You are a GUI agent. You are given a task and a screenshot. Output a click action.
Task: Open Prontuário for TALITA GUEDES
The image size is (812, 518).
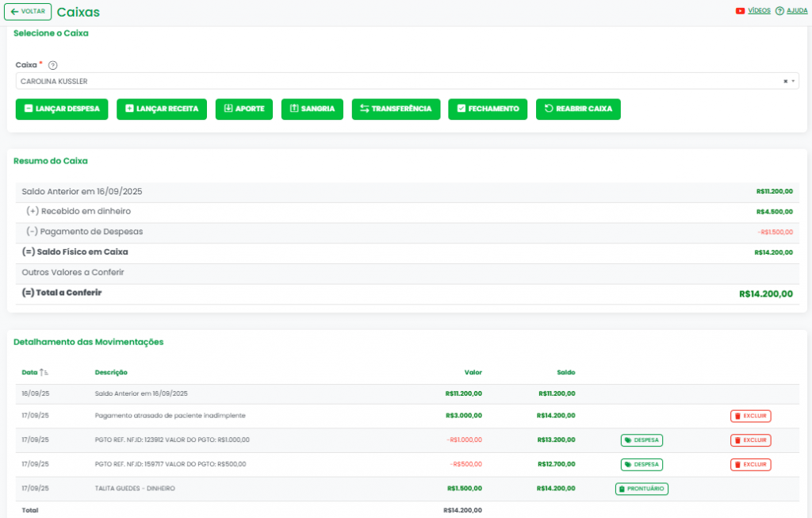point(642,489)
